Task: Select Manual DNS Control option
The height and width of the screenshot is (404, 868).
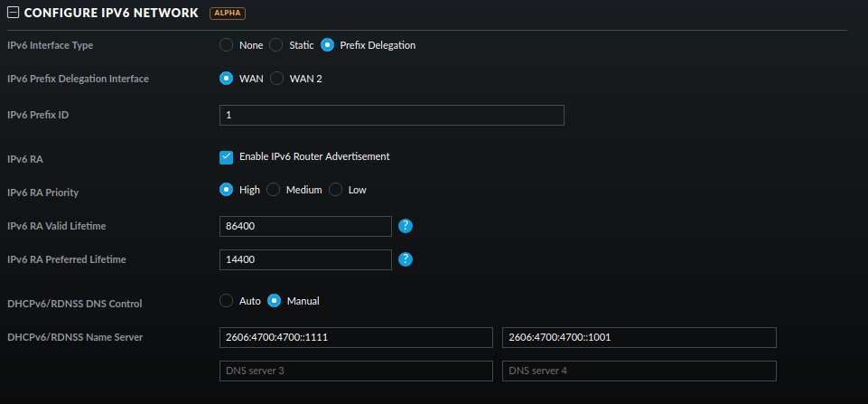Action: [x=275, y=301]
